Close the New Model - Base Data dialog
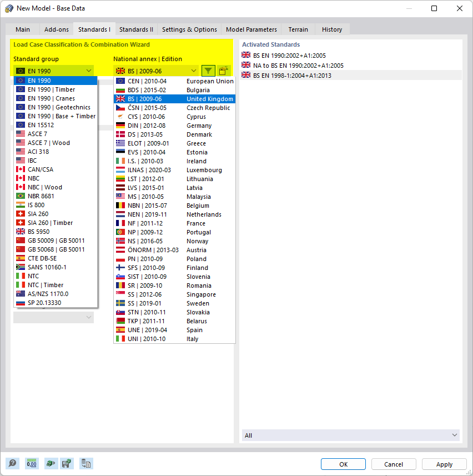This screenshot has width=473, height=476. click(x=460, y=8)
